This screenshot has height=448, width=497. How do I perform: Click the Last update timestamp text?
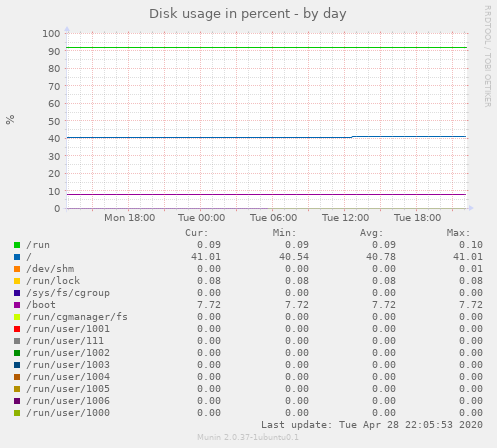[x=372, y=425]
